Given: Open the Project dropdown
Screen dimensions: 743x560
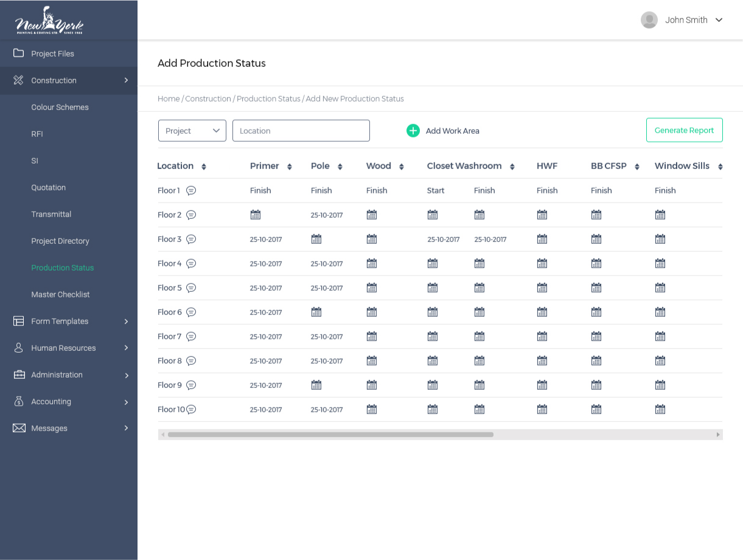Looking at the screenshot, I should 192,130.
